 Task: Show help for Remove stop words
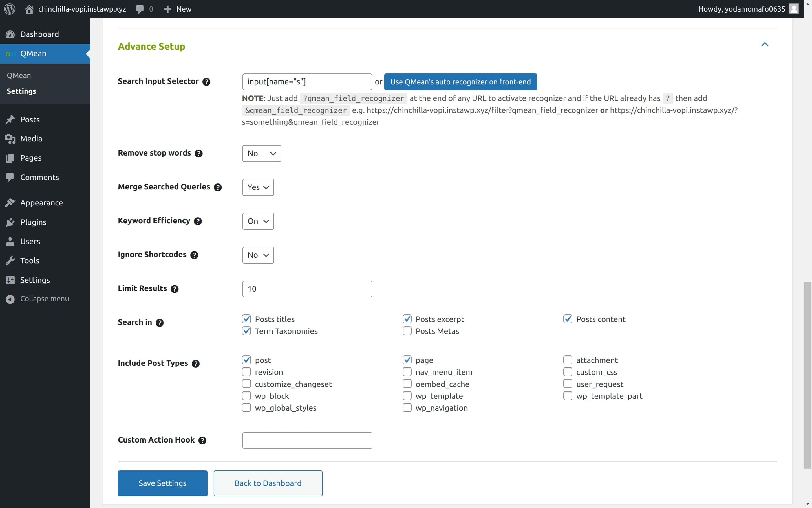pos(199,153)
